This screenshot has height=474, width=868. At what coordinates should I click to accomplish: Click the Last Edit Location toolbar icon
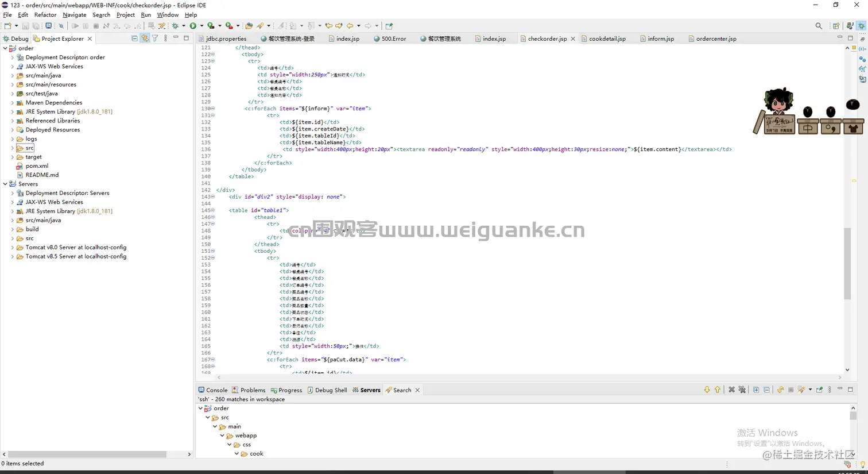pyautogui.click(x=328, y=26)
